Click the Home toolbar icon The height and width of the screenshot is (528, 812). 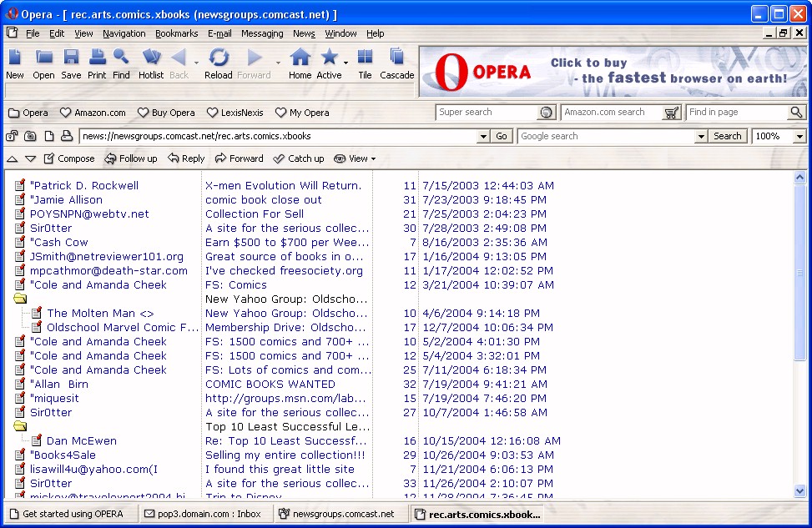300,58
